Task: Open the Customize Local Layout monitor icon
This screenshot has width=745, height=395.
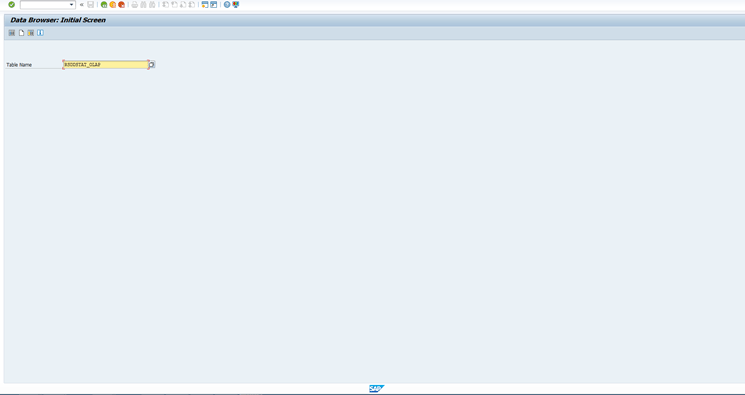Action: (x=236, y=5)
